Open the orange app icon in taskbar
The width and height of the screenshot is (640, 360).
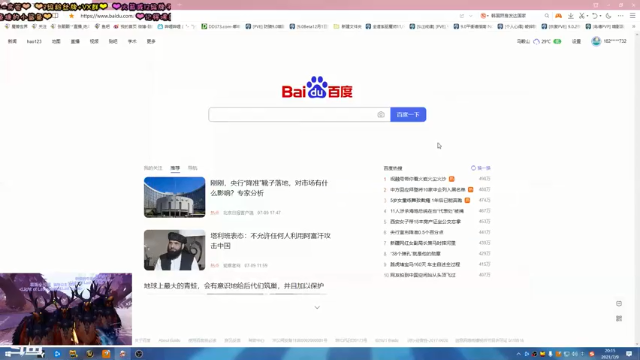click(106, 353)
